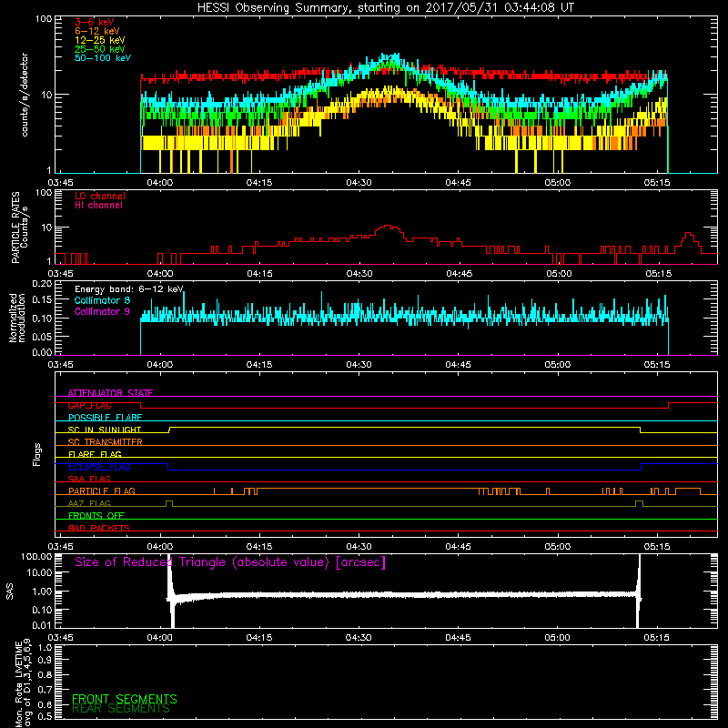Click the LO channel legend label

(x=100, y=196)
